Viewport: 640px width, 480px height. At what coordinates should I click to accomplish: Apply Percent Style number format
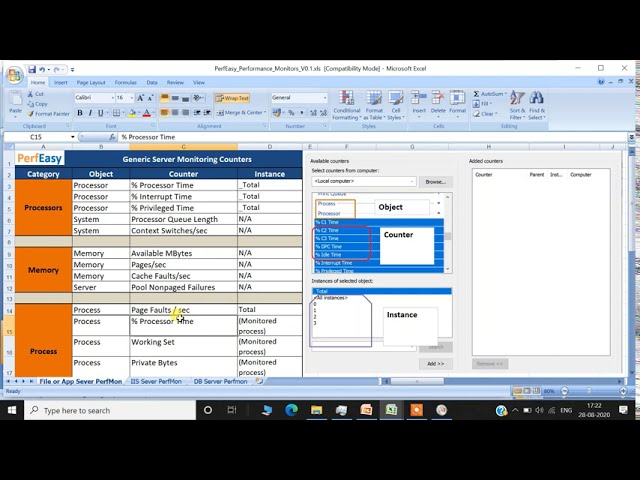(x=291, y=112)
